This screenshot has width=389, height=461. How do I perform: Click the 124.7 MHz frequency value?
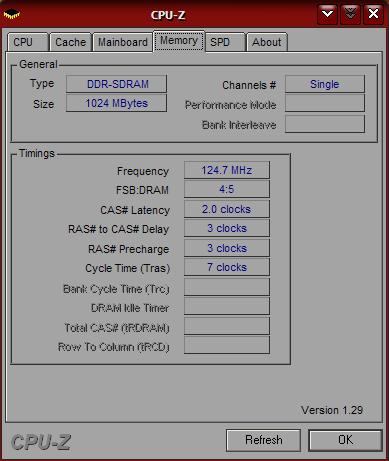(227, 170)
